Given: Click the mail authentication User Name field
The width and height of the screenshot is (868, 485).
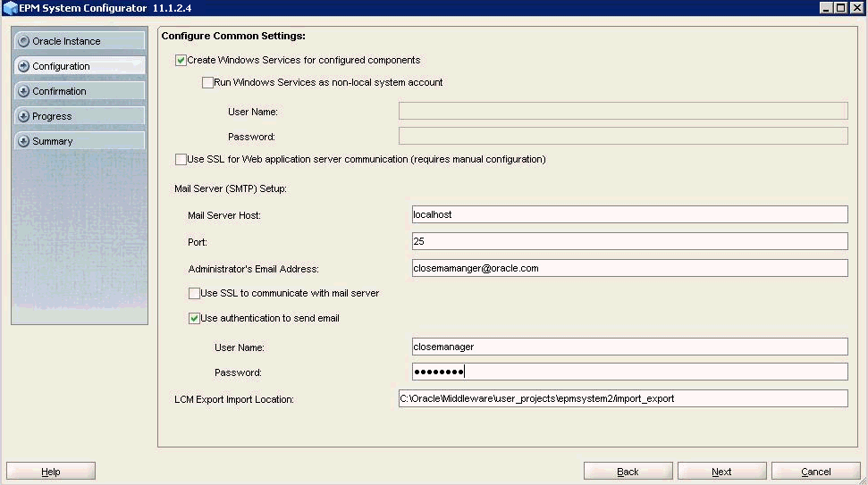Looking at the screenshot, I should tap(628, 347).
